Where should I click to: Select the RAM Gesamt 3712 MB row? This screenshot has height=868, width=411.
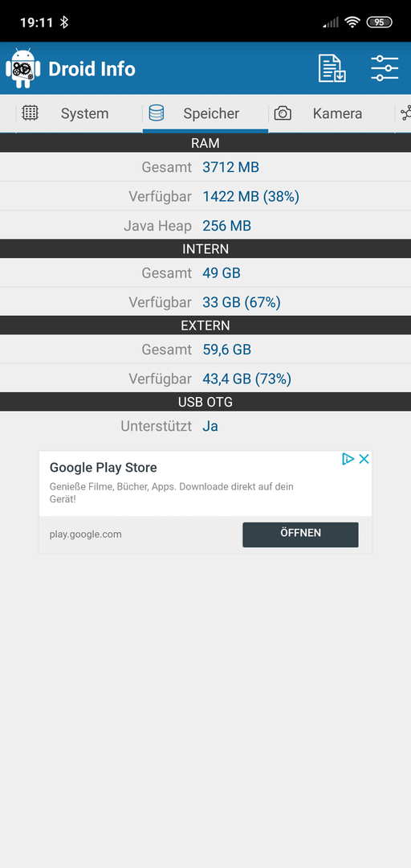[x=205, y=167]
